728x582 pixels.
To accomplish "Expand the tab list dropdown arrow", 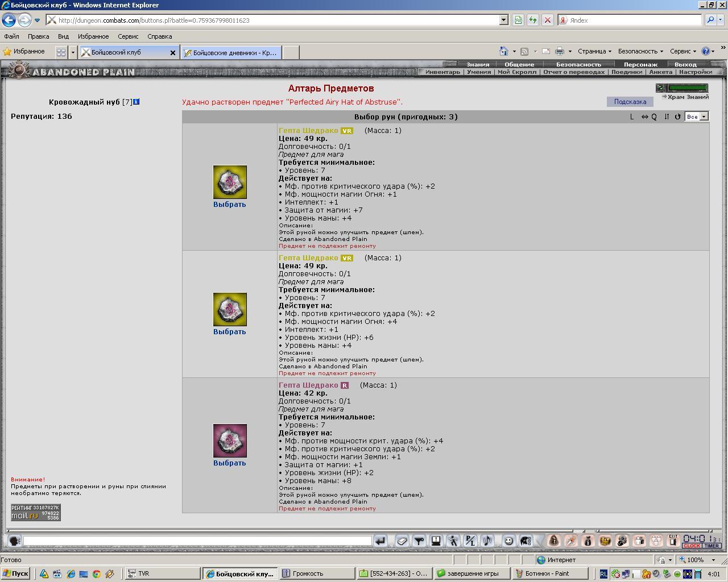I will click(73, 52).
